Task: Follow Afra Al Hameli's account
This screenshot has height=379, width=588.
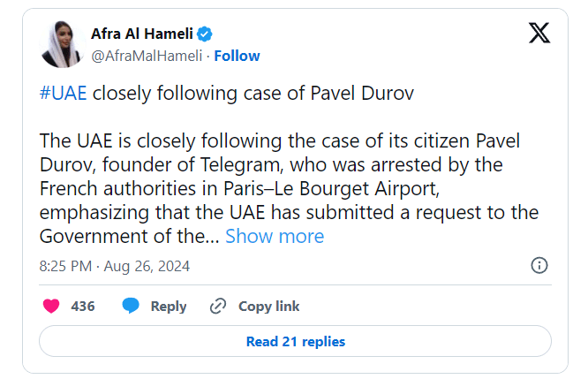Action: (237, 56)
